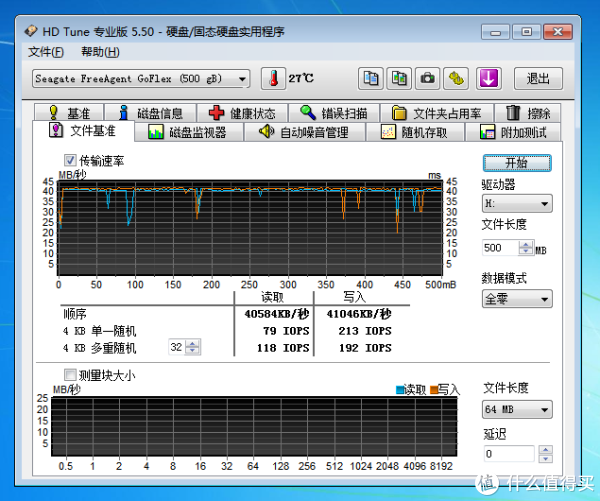Open options via the yellow gears icon
Screen dimensions: 600x501
[456, 78]
